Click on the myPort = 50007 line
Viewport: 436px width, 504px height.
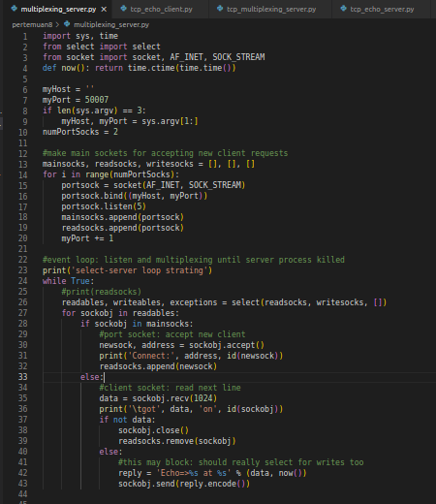point(76,100)
